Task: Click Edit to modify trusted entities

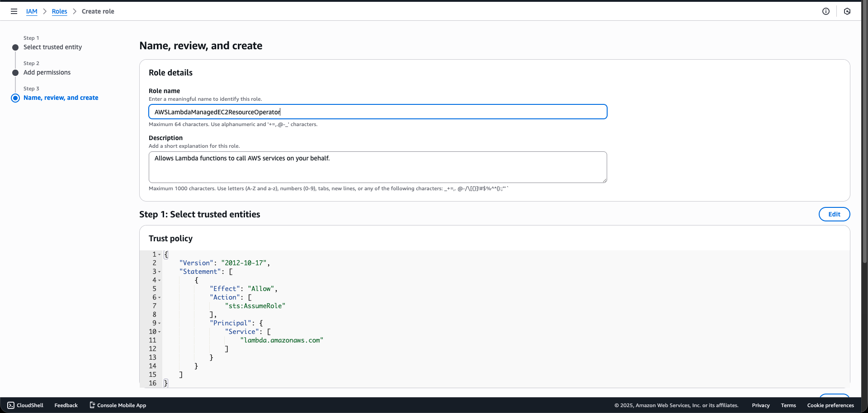Action: [x=834, y=214]
